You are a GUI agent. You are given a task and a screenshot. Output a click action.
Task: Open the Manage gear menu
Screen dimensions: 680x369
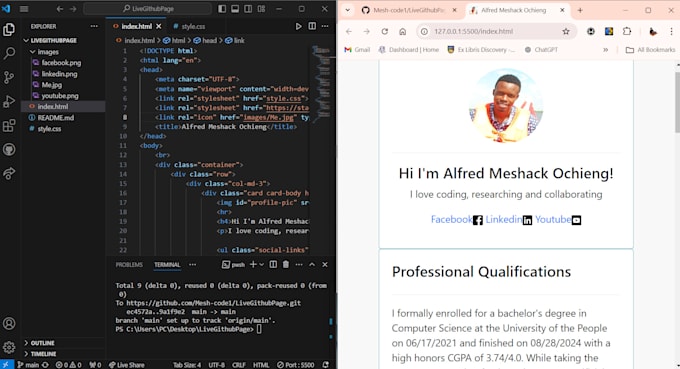[x=9, y=347]
